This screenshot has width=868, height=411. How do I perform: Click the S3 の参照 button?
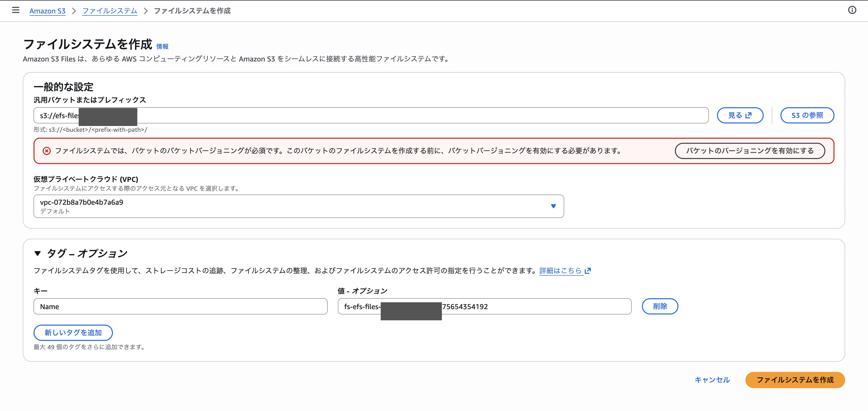[x=807, y=115]
